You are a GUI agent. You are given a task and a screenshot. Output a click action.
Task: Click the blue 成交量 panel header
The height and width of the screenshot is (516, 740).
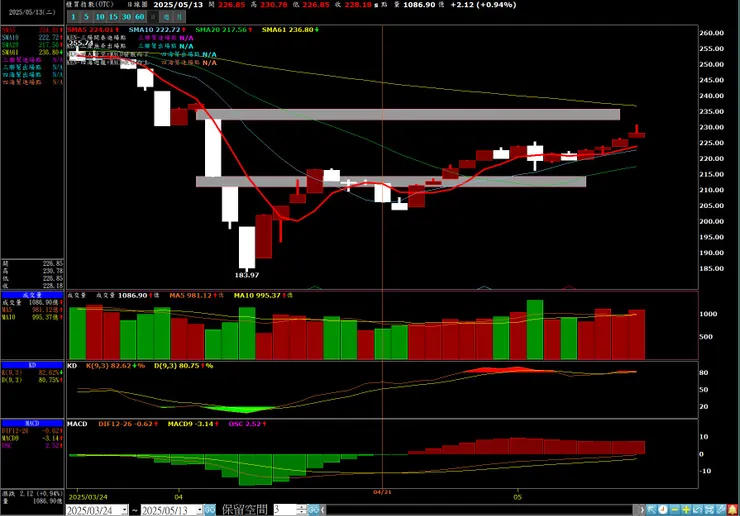32,295
